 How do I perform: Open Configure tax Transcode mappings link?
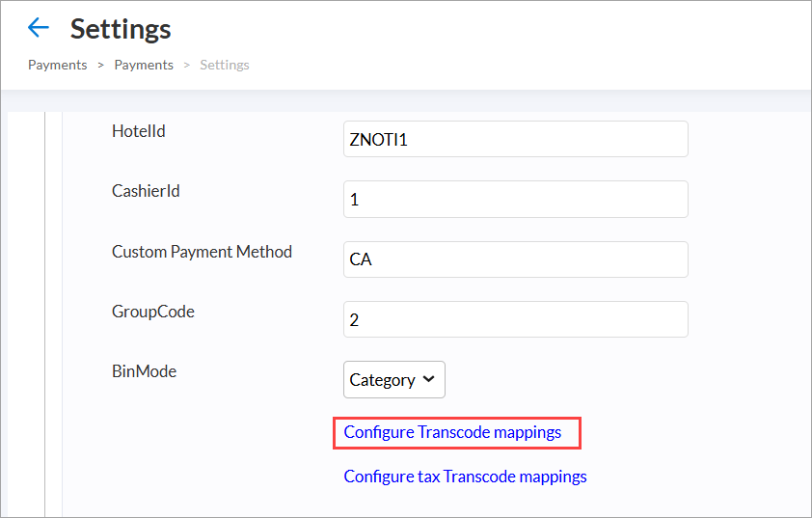[465, 477]
